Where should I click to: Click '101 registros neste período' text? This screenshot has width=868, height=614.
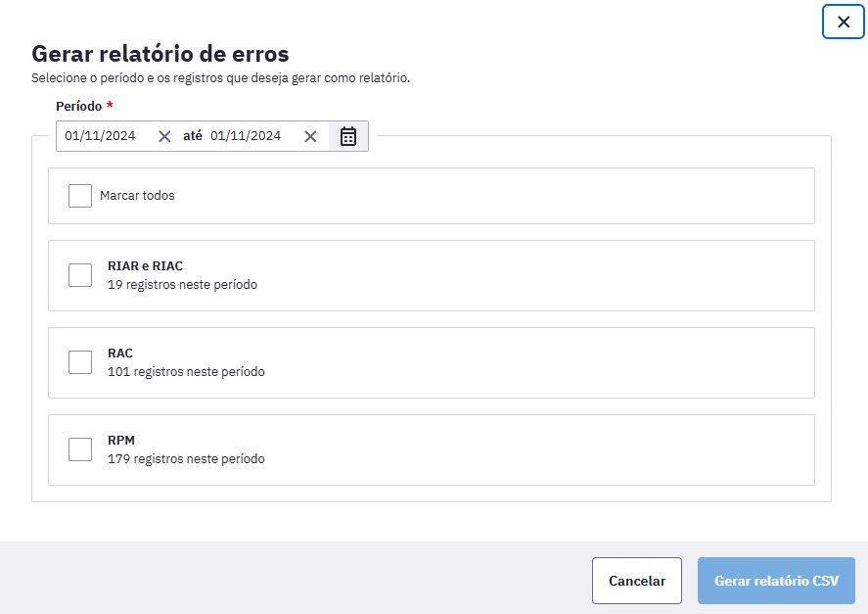(186, 372)
